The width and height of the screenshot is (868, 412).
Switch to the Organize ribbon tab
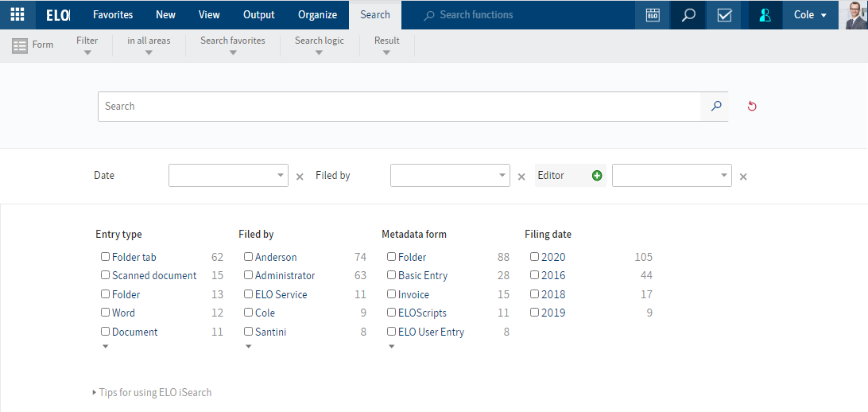[317, 15]
